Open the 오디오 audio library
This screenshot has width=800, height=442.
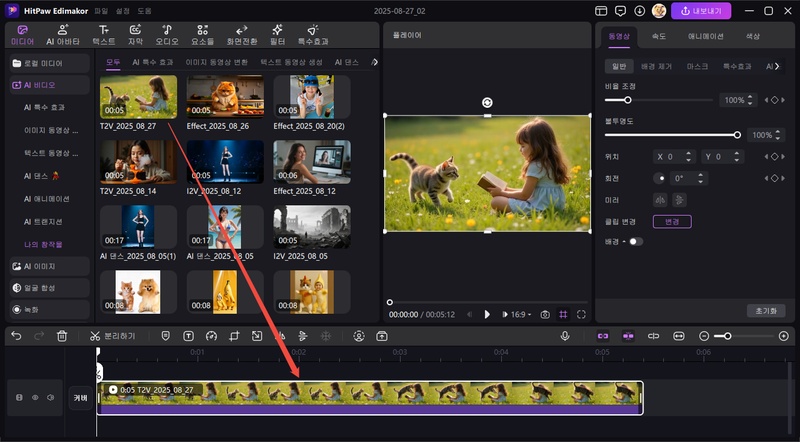click(x=167, y=35)
